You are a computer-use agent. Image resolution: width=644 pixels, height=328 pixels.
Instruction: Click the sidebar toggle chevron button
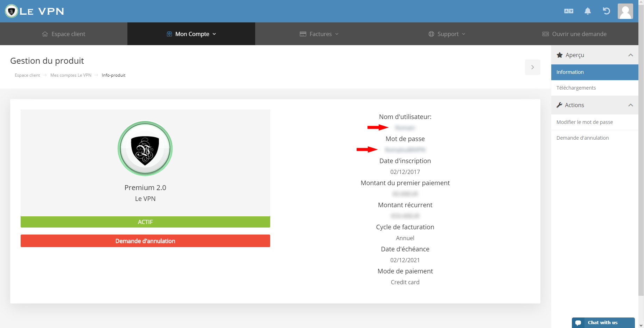click(x=532, y=67)
